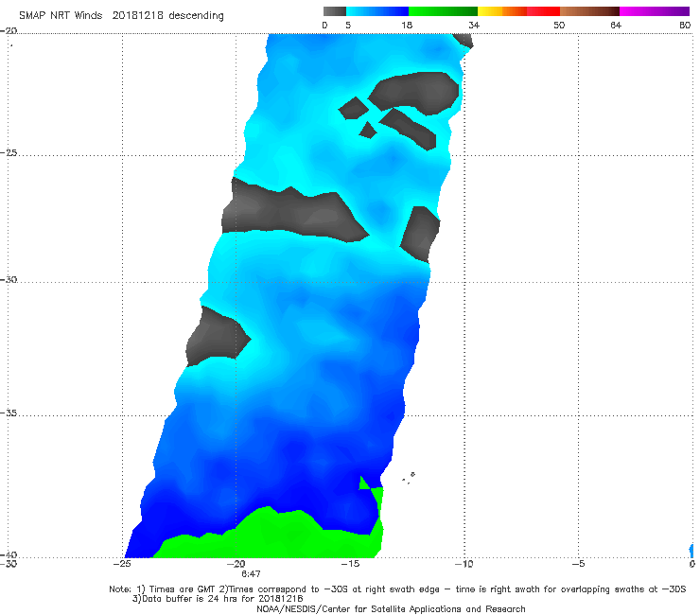Click the latitude label '-35' on the left axis
The image size is (700, 615).
9,413
